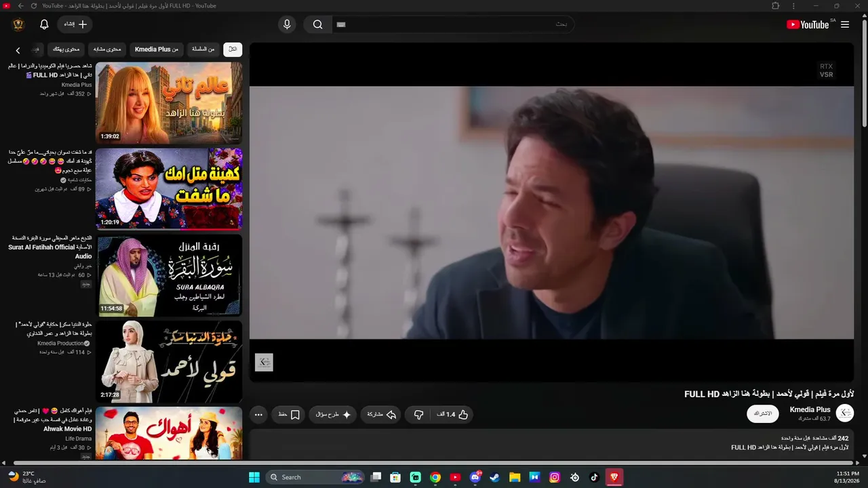Image resolution: width=868 pixels, height=488 pixels.
Task: Open the Kmedia Plus channel avatar
Action: (845, 413)
